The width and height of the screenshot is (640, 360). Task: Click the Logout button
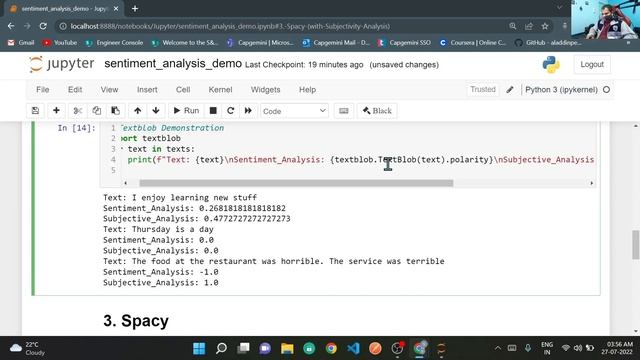pos(592,64)
